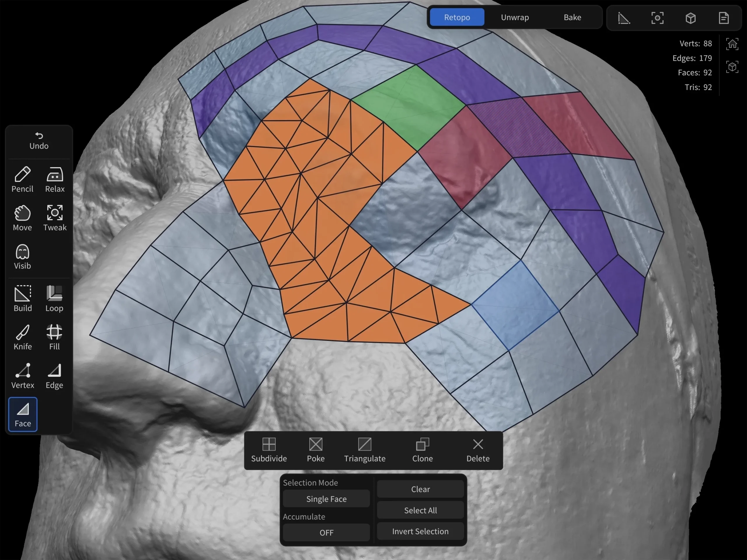Click the Verts: 88 statistic
The width and height of the screenshot is (747, 560).
(695, 43)
